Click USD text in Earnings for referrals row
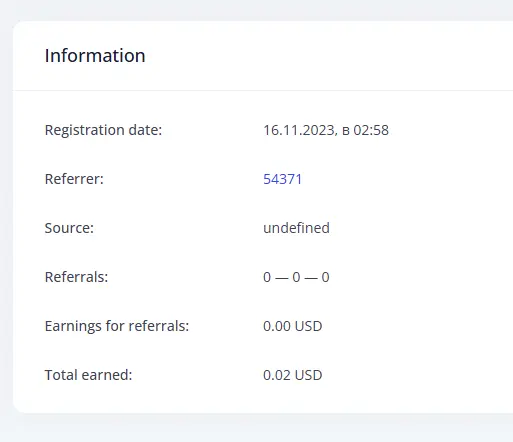 click(x=309, y=326)
